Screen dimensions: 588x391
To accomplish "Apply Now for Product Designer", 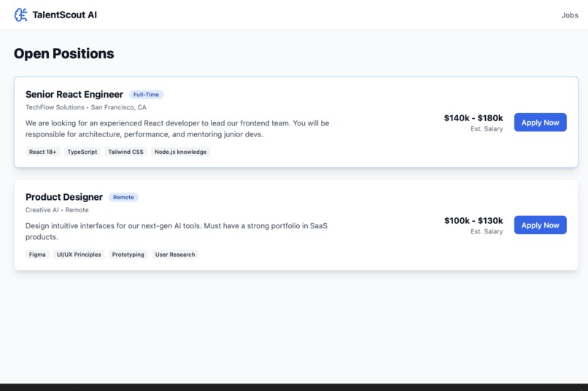I will pyautogui.click(x=540, y=225).
